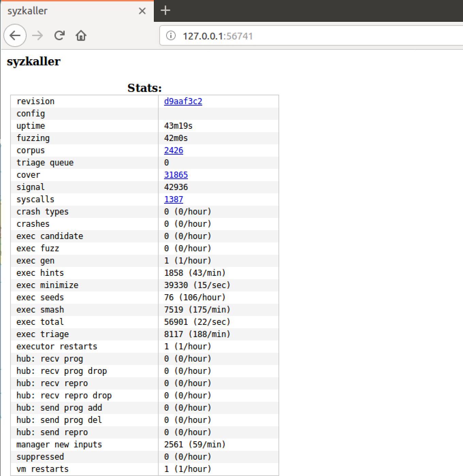Show site information for 127.0.0.1

171,36
